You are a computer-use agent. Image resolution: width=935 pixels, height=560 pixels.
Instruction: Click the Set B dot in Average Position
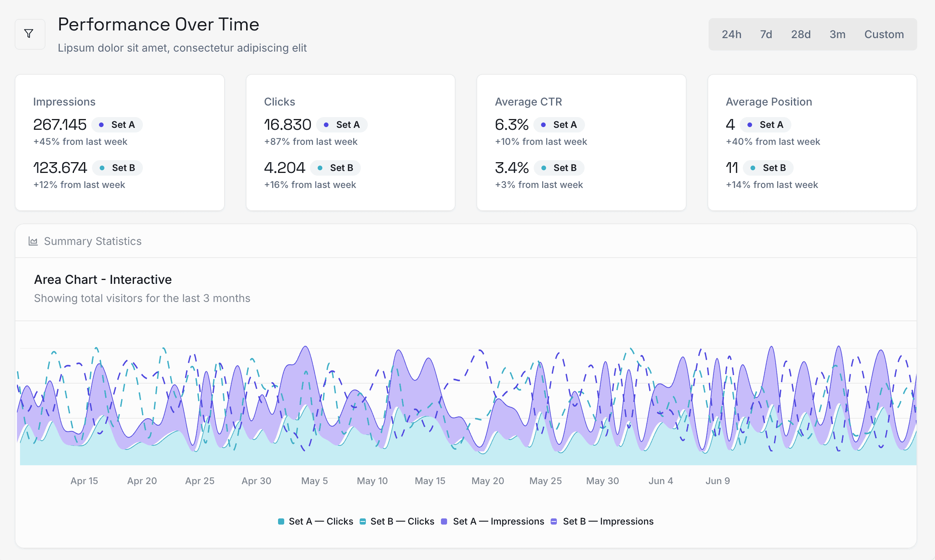click(752, 168)
